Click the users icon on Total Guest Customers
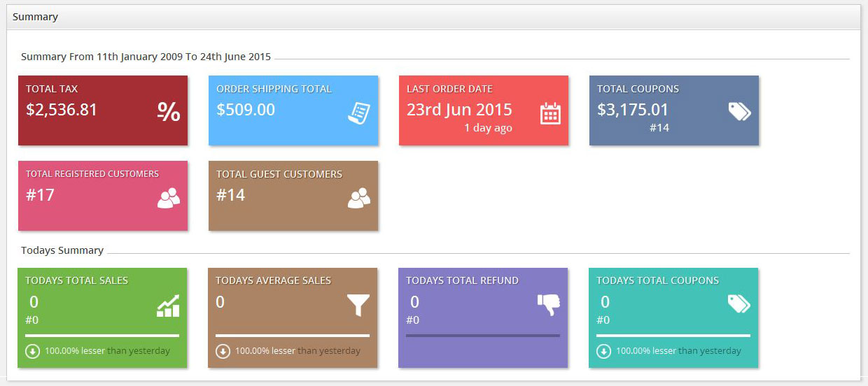The height and width of the screenshot is (386, 868). [x=359, y=199]
